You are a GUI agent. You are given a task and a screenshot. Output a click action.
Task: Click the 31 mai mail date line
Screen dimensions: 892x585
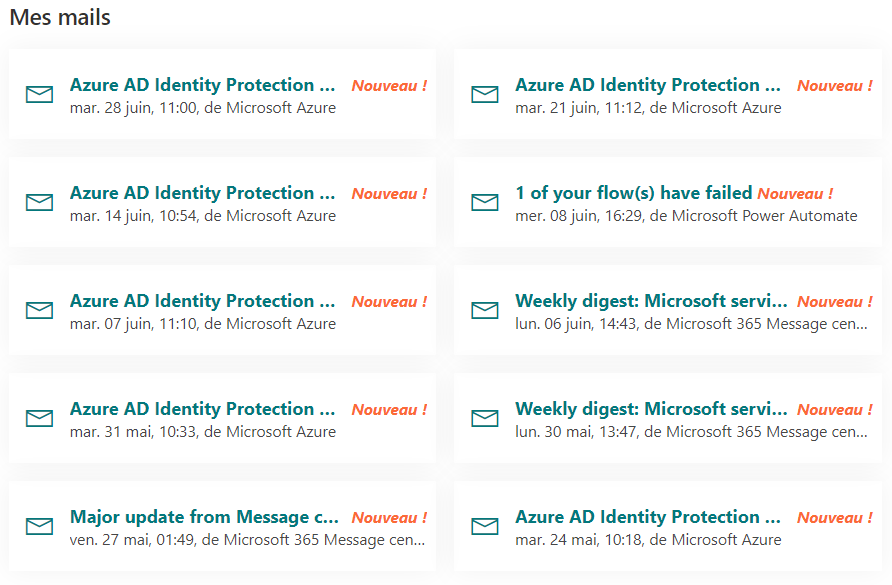click(x=203, y=432)
